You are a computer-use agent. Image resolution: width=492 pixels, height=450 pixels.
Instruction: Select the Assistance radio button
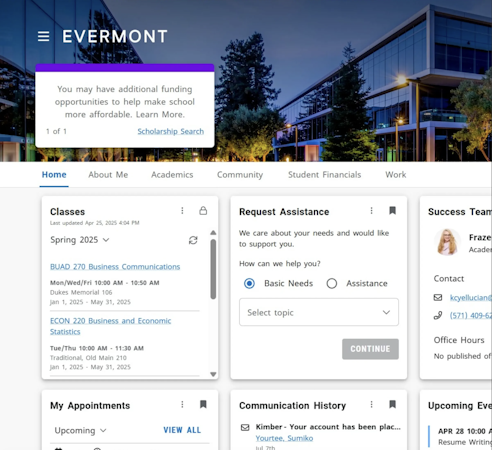[332, 283]
